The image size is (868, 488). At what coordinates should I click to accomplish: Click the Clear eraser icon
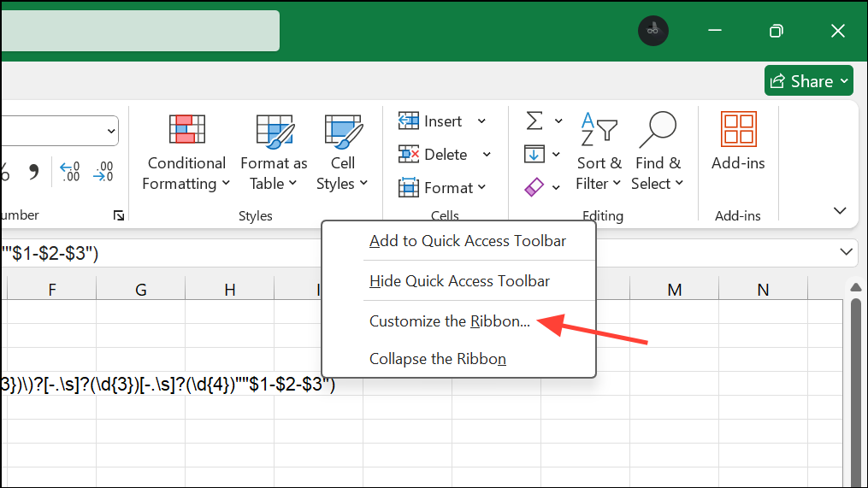coord(534,187)
